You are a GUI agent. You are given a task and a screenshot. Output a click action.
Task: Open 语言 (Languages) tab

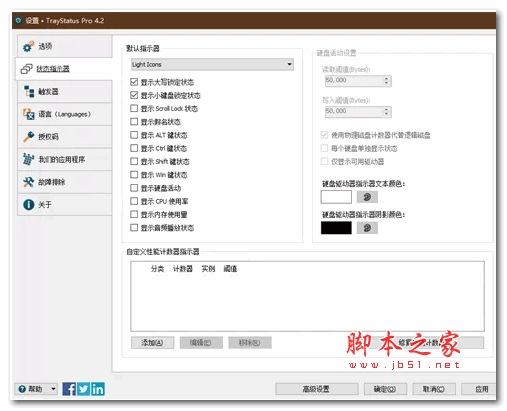65,114
